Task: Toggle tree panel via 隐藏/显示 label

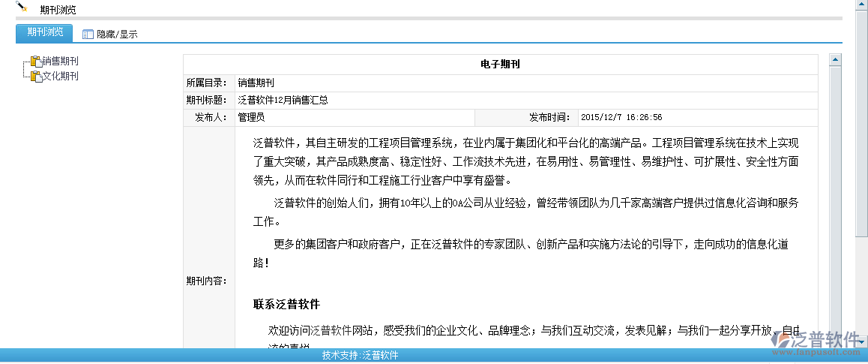Action: point(117,35)
